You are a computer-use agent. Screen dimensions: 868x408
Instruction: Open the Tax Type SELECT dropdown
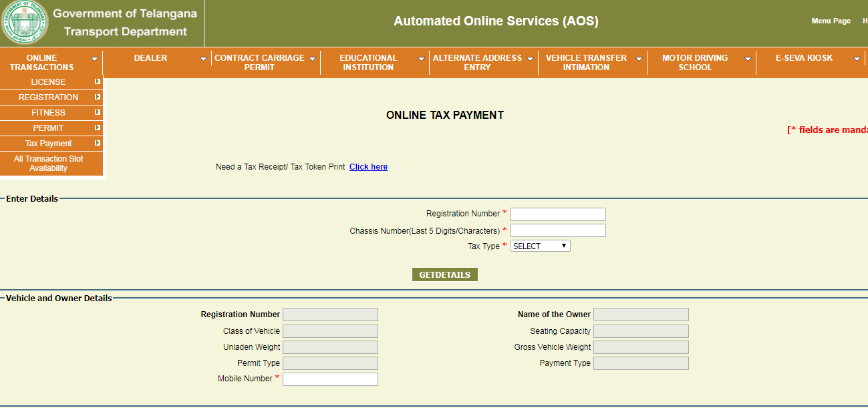click(540, 246)
